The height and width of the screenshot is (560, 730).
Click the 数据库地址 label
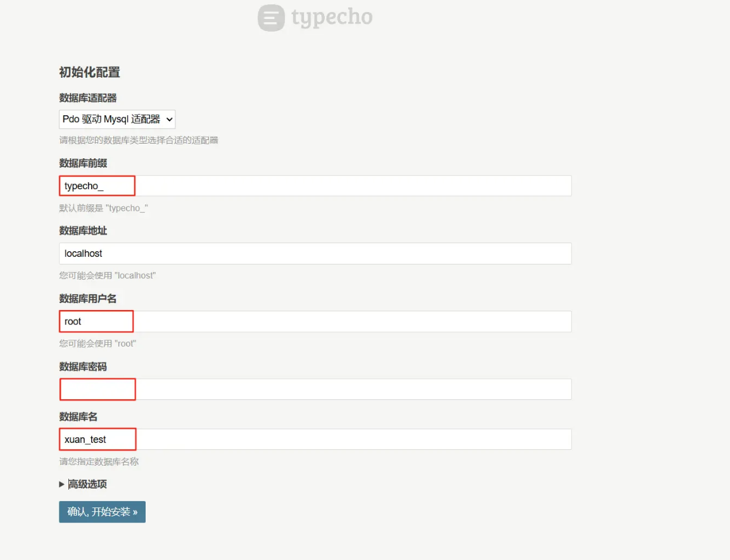(83, 231)
